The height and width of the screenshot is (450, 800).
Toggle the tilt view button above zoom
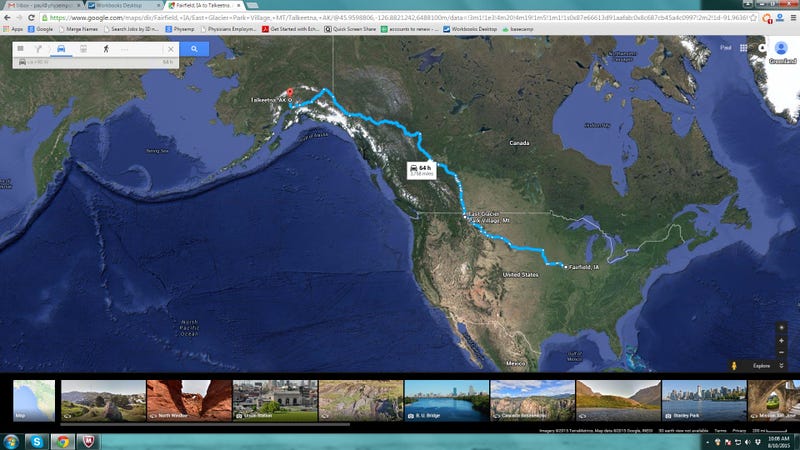coord(781,328)
